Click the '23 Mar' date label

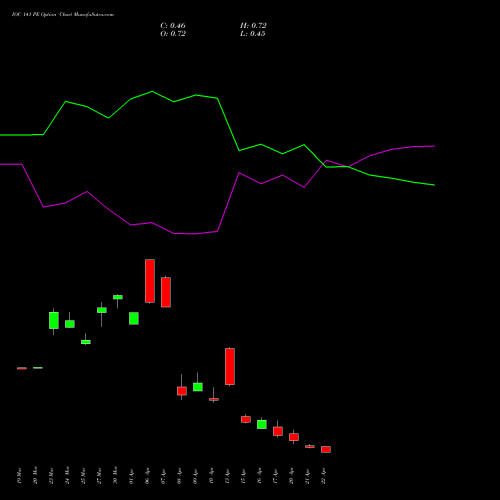[51, 476]
